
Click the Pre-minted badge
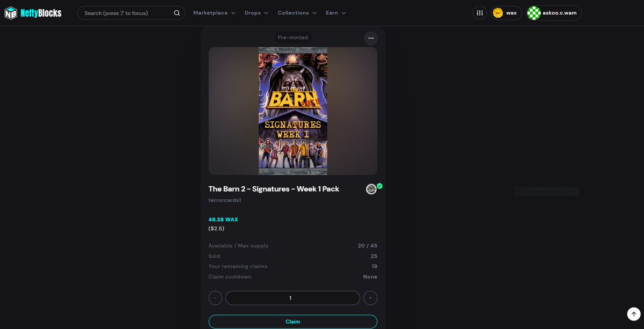(x=292, y=37)
